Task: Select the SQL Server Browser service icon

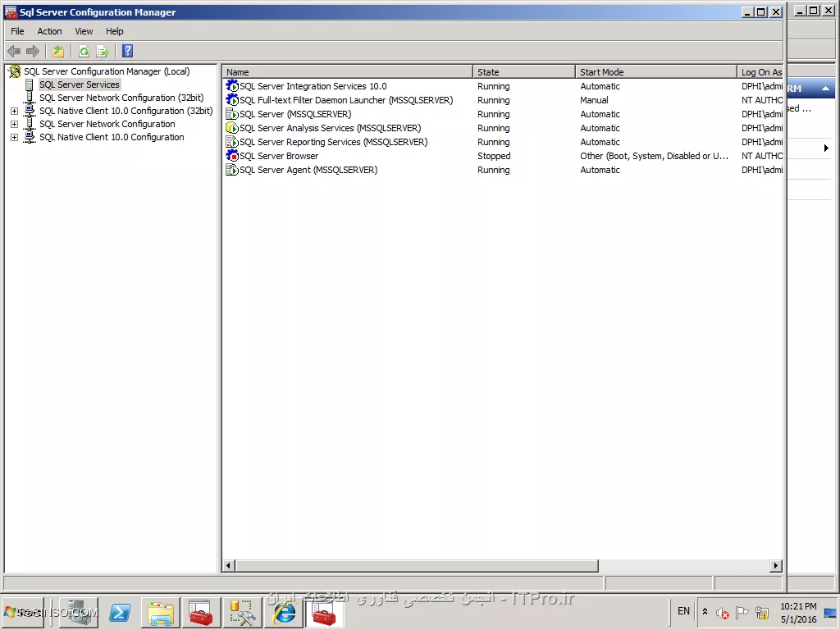Action: [x=232, y=156]
